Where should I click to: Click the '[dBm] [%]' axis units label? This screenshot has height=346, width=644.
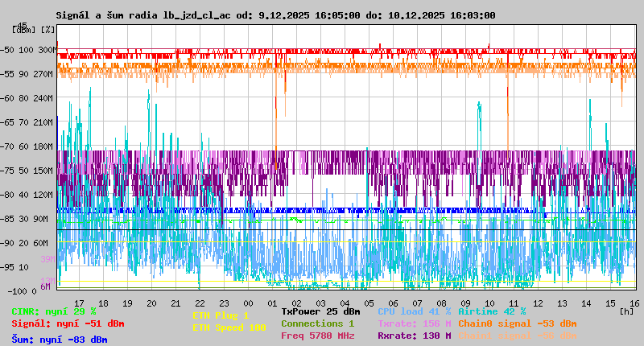(x=34, y=29)
